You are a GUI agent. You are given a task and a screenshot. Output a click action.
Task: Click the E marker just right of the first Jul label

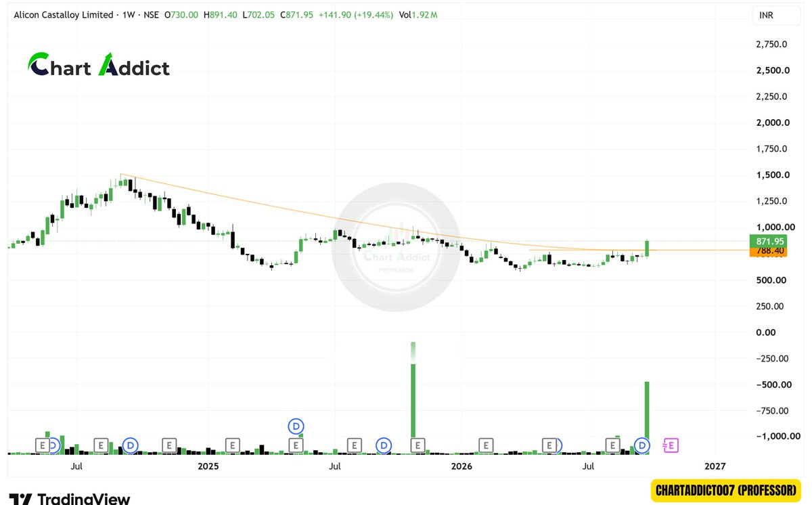click(101, 445)
